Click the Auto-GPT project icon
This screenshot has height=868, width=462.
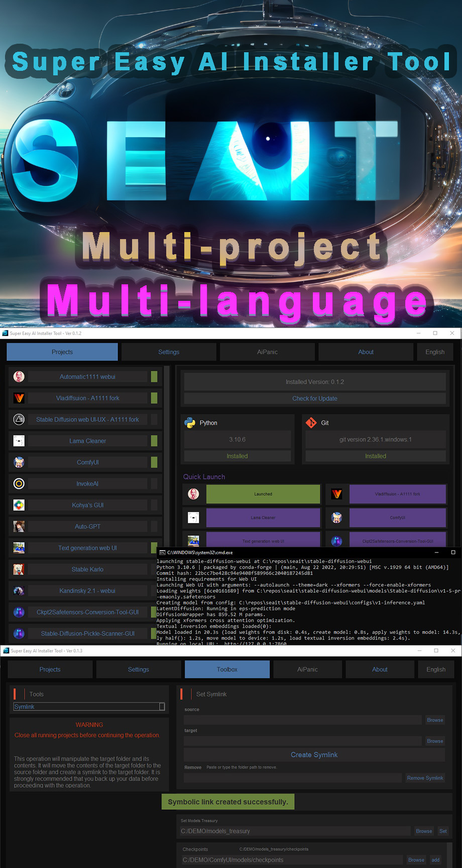(19, 526)
